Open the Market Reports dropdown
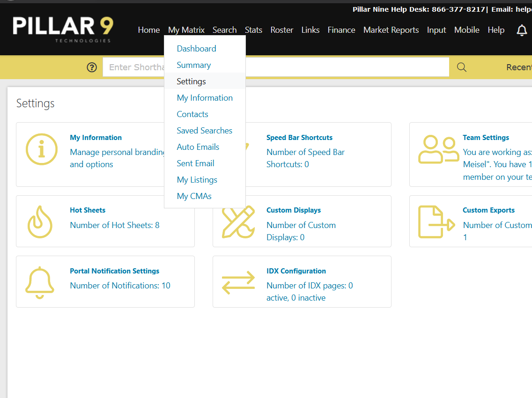This screenshot has height=398, width=532. click(x=391, y=29)
